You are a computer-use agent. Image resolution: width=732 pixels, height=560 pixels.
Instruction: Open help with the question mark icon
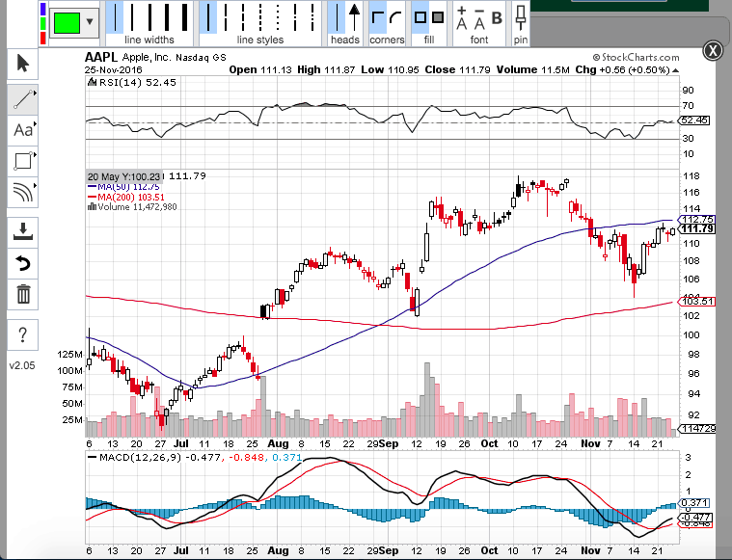click(x=22, y=335)
